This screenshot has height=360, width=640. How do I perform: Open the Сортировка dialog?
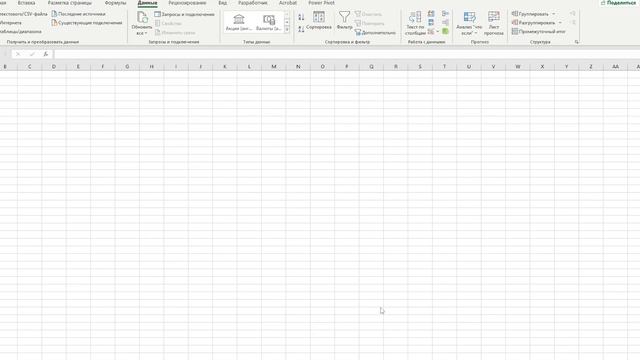pos(319,20)
